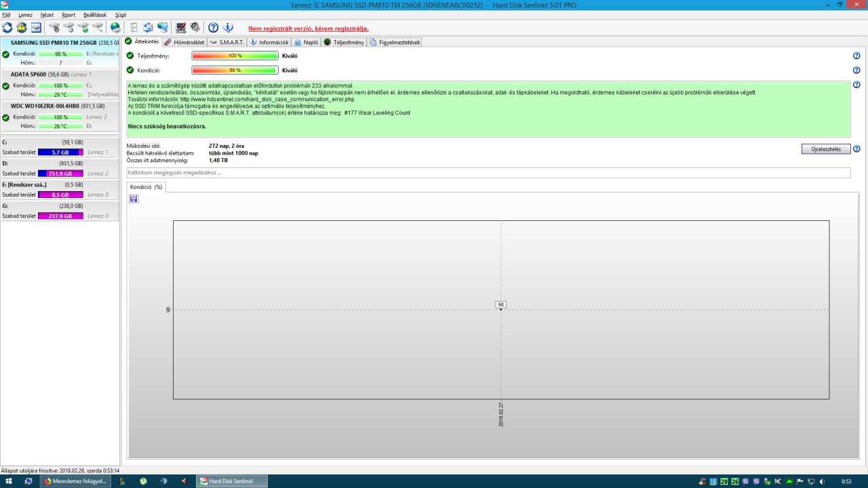868x488 pixels.
Task: Open the Beállítások menu
Action: 95,15
